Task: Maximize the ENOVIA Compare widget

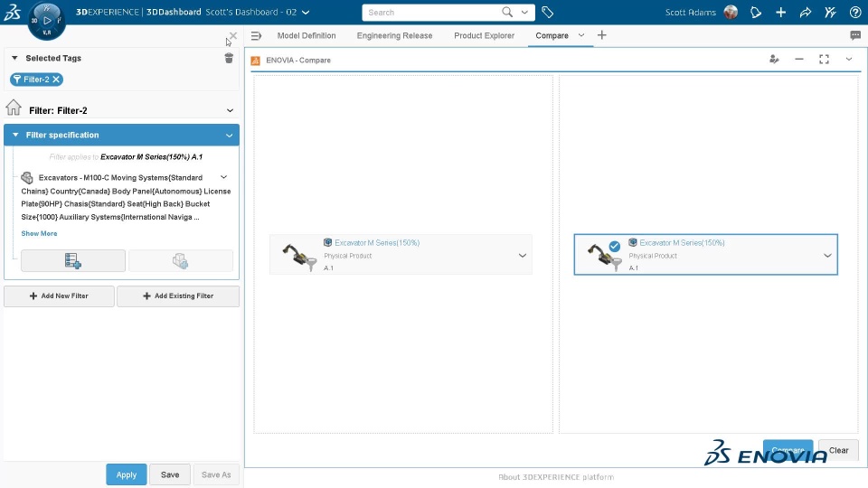Action: coord(824,60)
